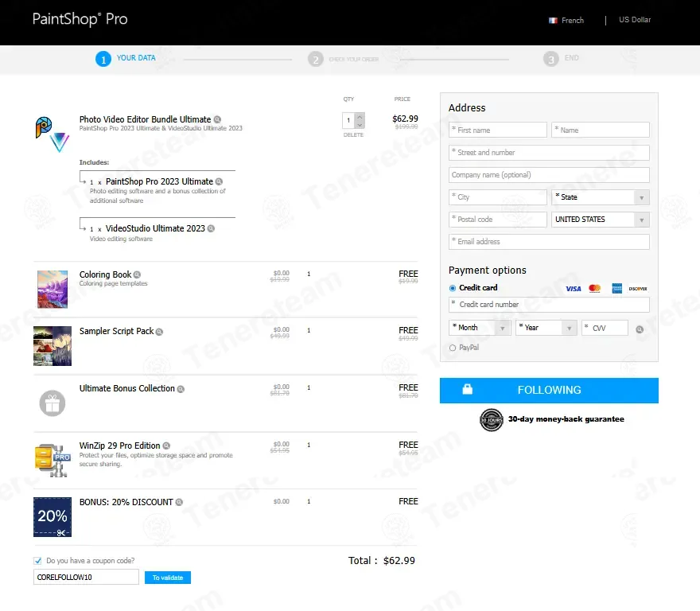
Task: Click the bundle price $62.99
Action: (406, 119)
